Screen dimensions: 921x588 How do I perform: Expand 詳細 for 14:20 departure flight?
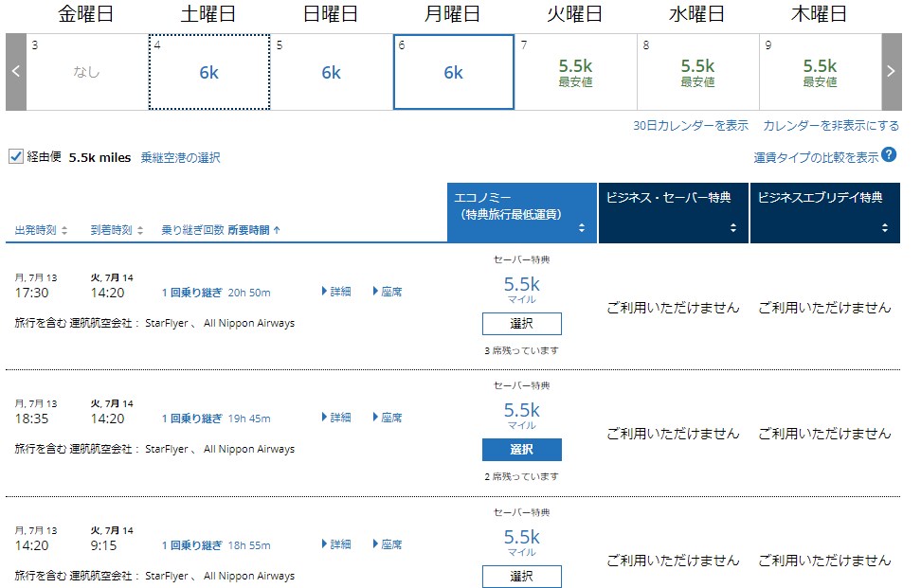[x=336, y=544]
